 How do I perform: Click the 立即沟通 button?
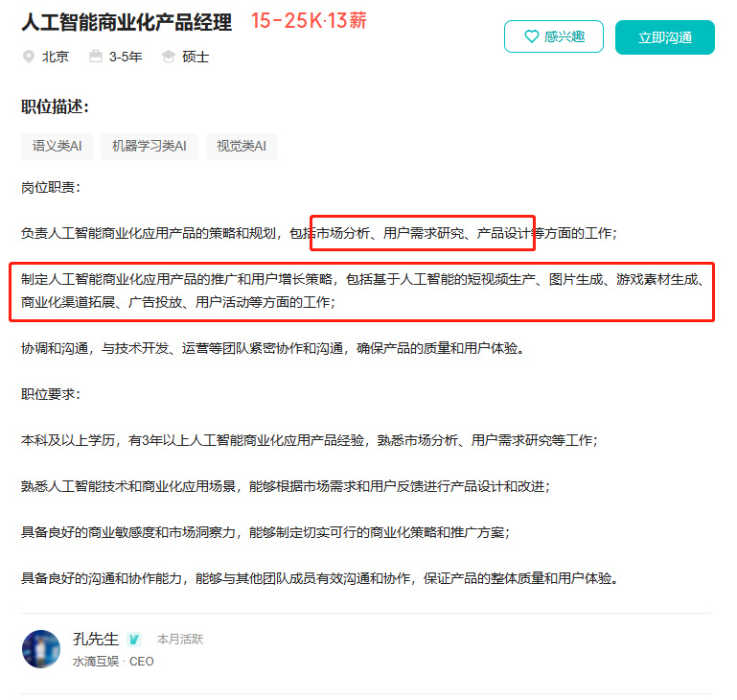point(664,37)
